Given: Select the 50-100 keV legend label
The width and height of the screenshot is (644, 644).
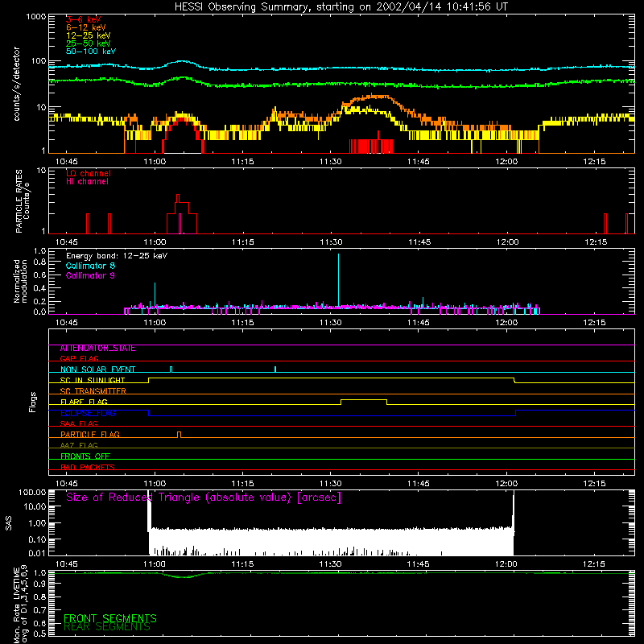Looking at the screenshot, I should (x=91, y=52).
